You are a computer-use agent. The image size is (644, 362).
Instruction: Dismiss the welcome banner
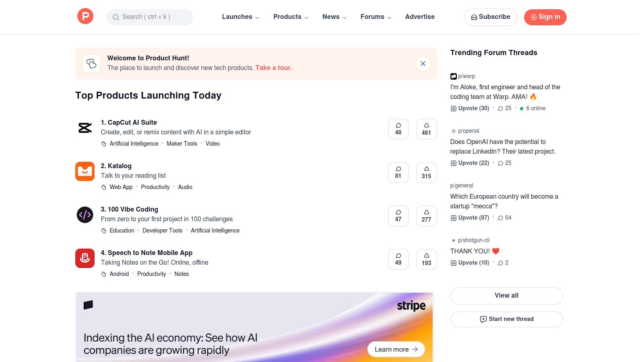coord(423,64)
